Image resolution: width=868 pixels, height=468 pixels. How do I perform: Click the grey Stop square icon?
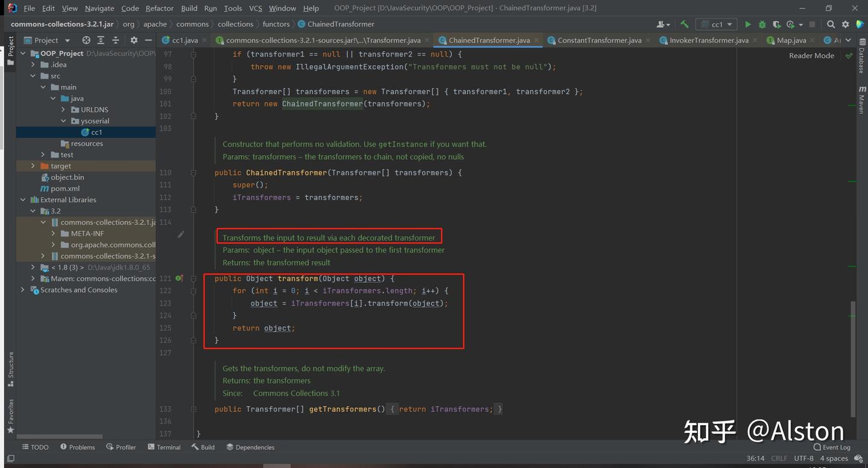tap(812, 24)
